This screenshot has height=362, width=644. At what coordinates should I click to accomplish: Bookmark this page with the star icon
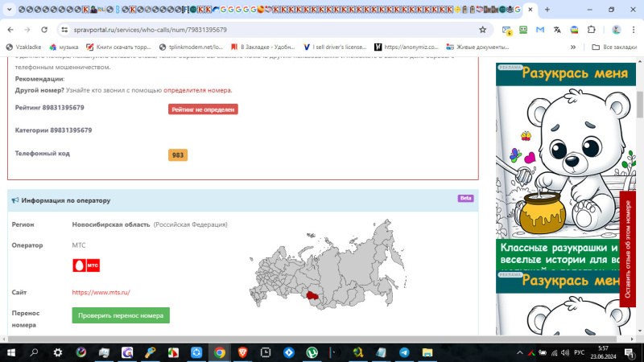[x=482, y=30]
